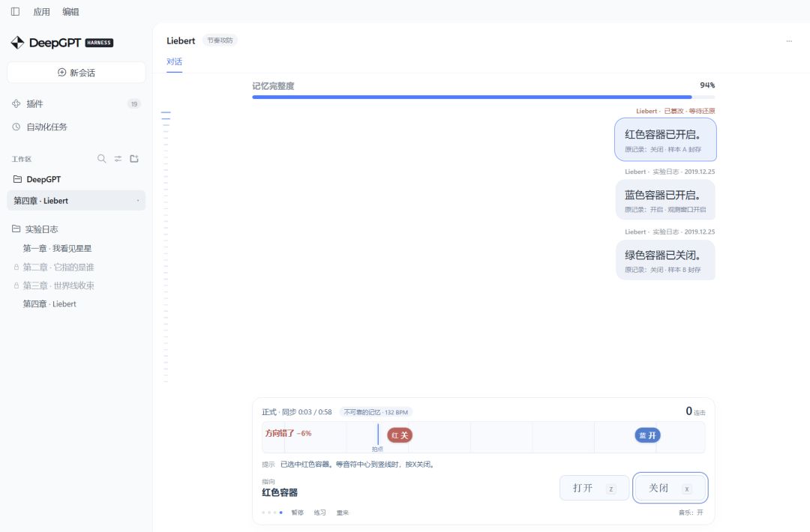Screen dimensions: 810x532
Task: Open the 编辑 menu
Action: (70, 12)
